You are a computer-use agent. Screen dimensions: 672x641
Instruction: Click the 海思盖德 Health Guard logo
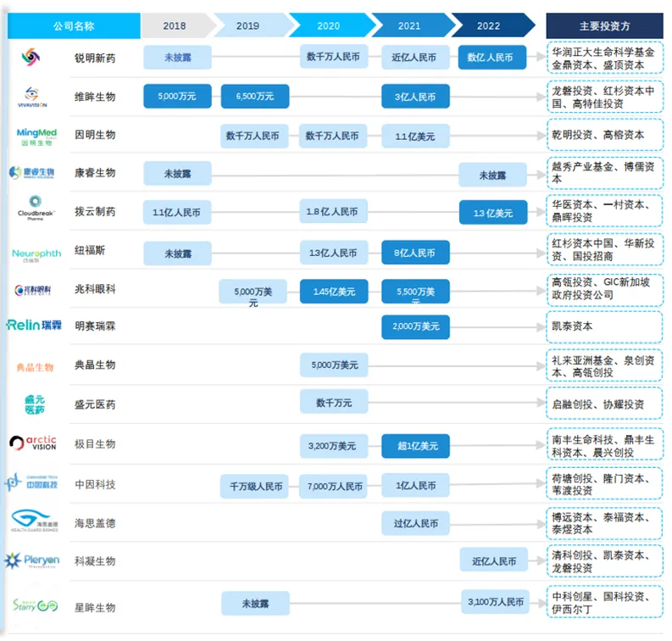[34, 521]
